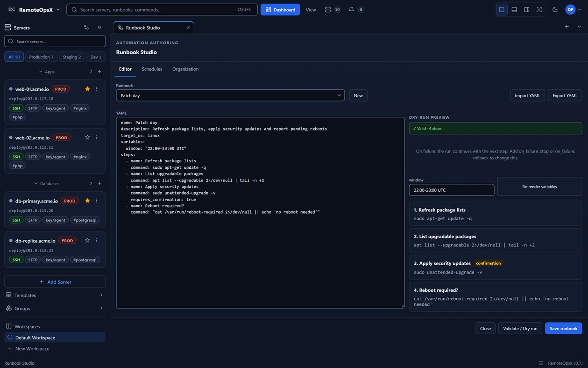The image size is (588, 368).
Task: Click Add Server button
Action: pyautogui.click(x=55, y=281)
